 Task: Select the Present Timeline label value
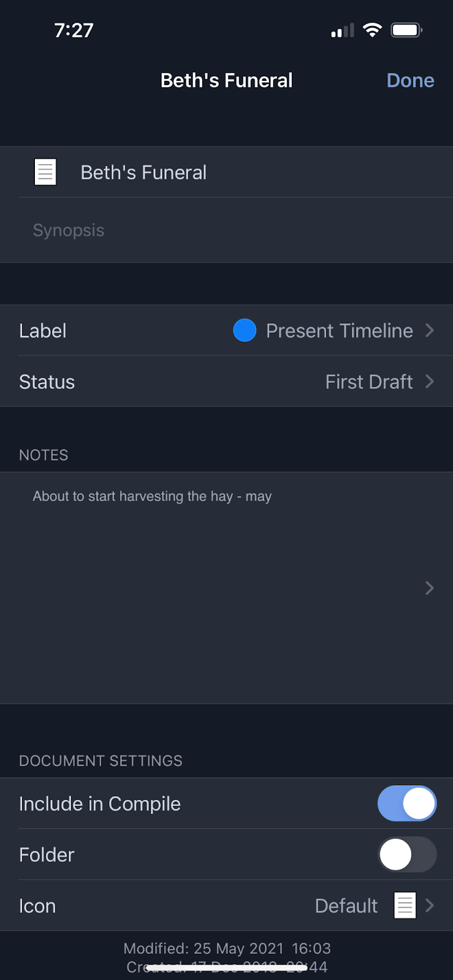click(339, 331)
